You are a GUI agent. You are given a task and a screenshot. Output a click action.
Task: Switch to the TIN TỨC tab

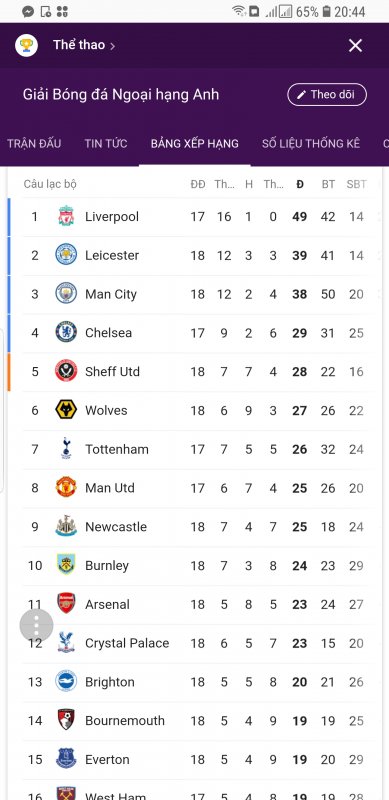pos(106,143)
